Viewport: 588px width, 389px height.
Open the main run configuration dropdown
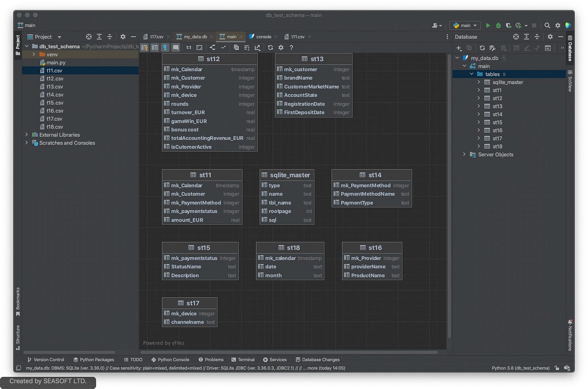[465, 26]
